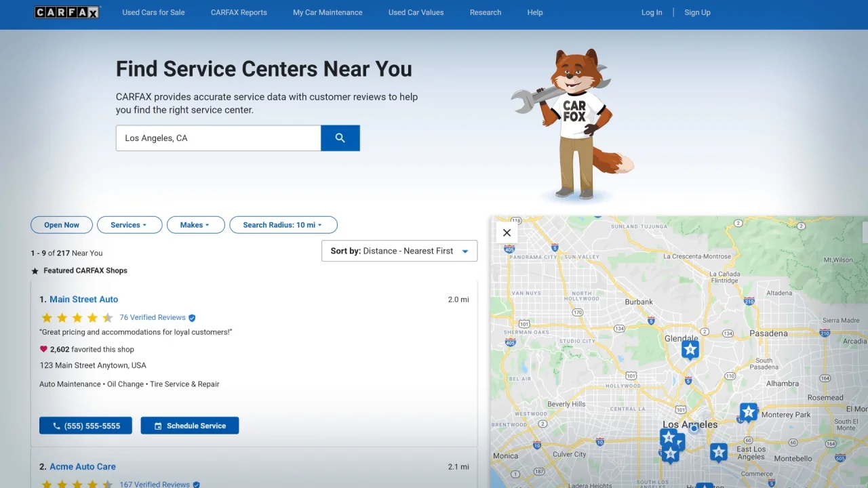Click the Log In link
Screen dimensions: 868x488
pyautogui.click(x=652, y=12)
